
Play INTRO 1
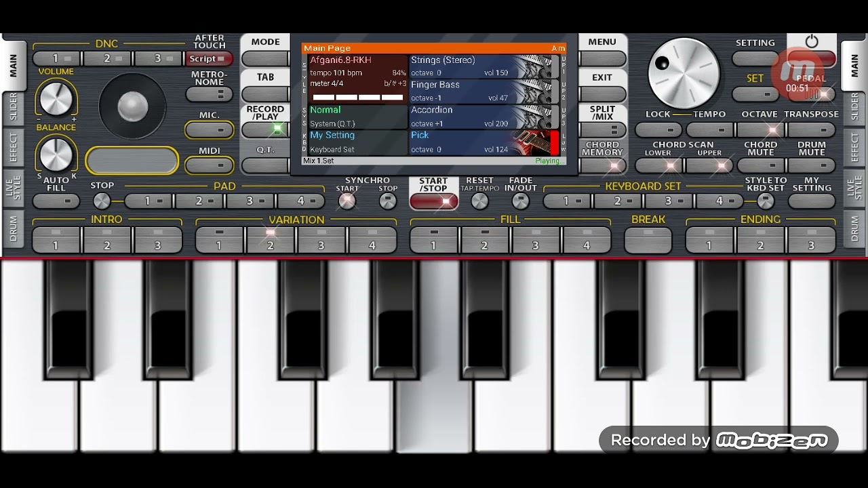[56, 241]
